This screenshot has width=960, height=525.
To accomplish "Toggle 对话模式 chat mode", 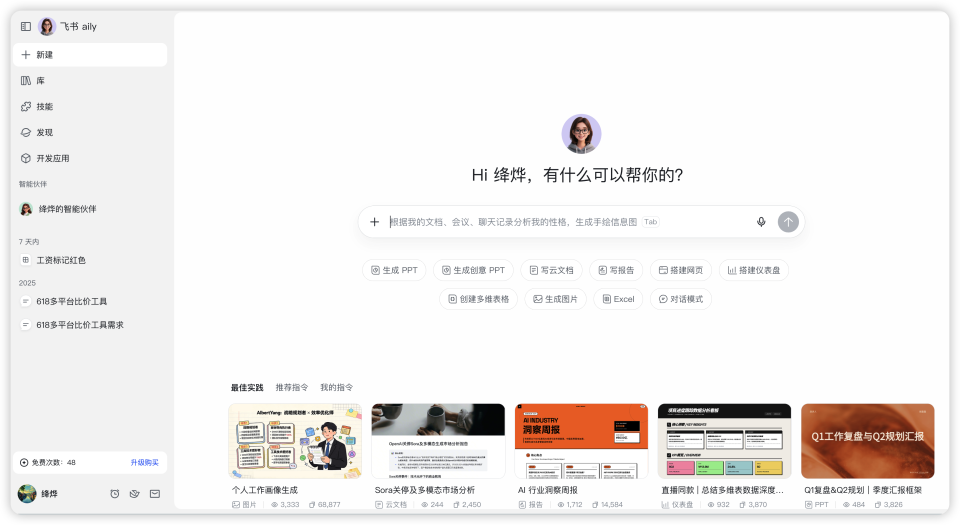I will point(681,299).
